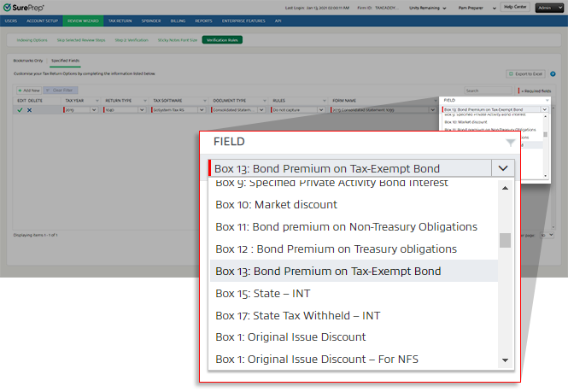568x392 pixels.
Task: Toggle the enlarged Box 13 field dropdown chevron
Action: (x=503, y=168)
